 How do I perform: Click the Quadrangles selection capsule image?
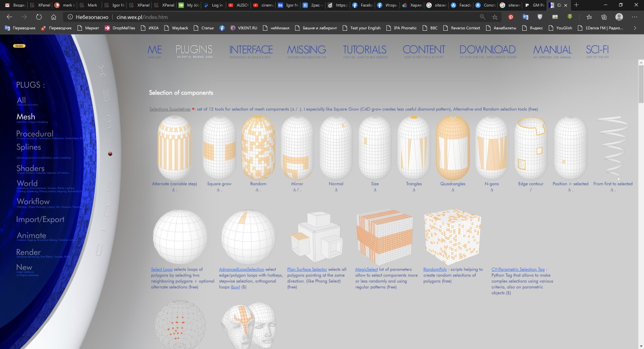(453, 148)
